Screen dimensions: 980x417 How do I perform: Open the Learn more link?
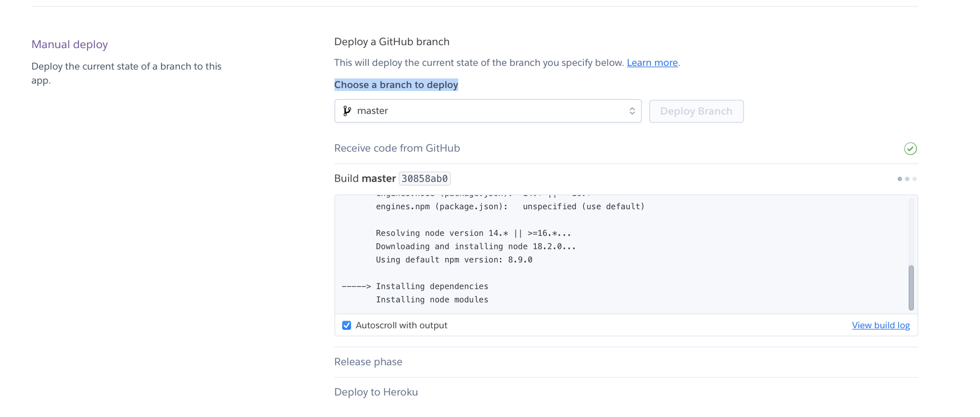(652, 63)
